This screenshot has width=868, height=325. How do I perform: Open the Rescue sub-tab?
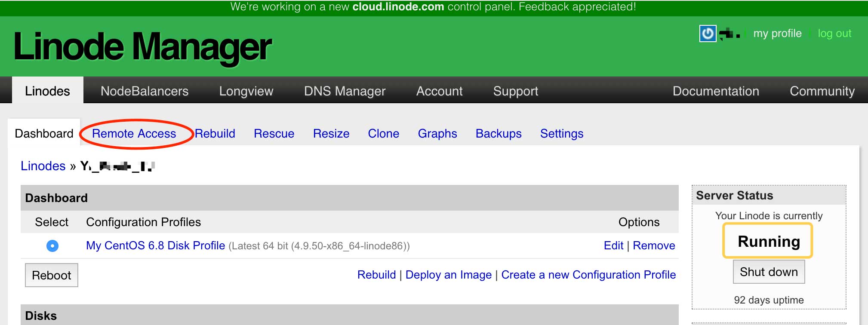[274, 134]
